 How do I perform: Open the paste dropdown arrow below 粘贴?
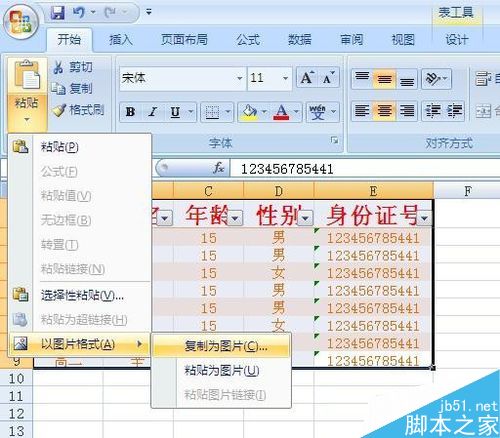[x=27, y=119]
